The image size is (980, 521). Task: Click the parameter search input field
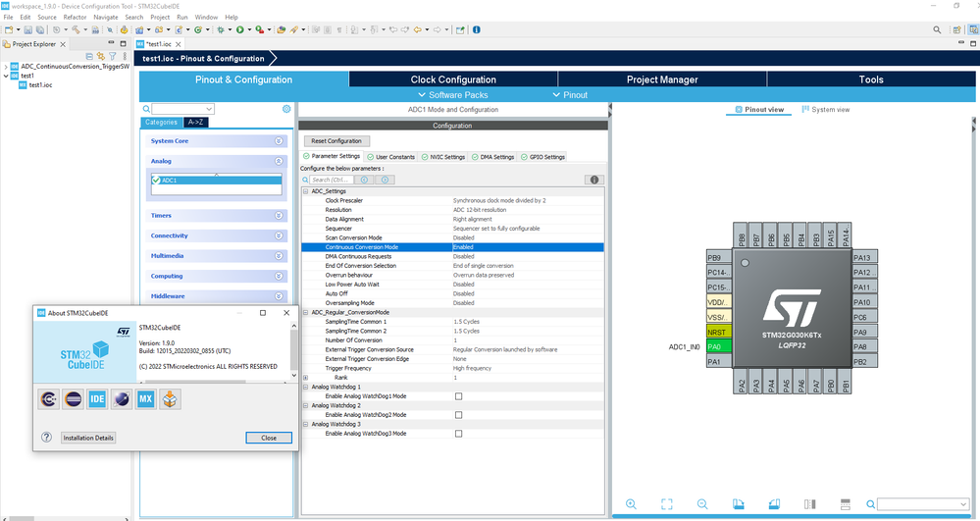tap(332, 180)
